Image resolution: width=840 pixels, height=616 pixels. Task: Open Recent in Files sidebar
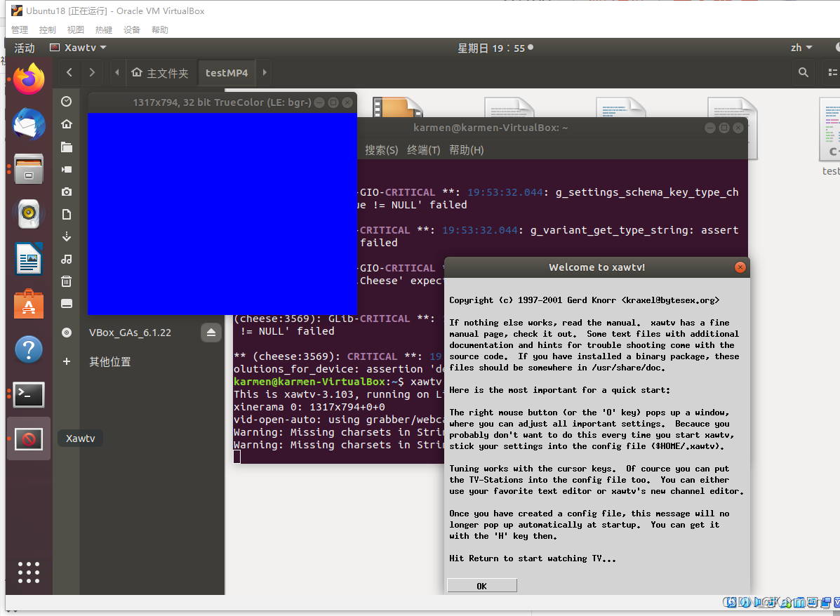point(67,101)
